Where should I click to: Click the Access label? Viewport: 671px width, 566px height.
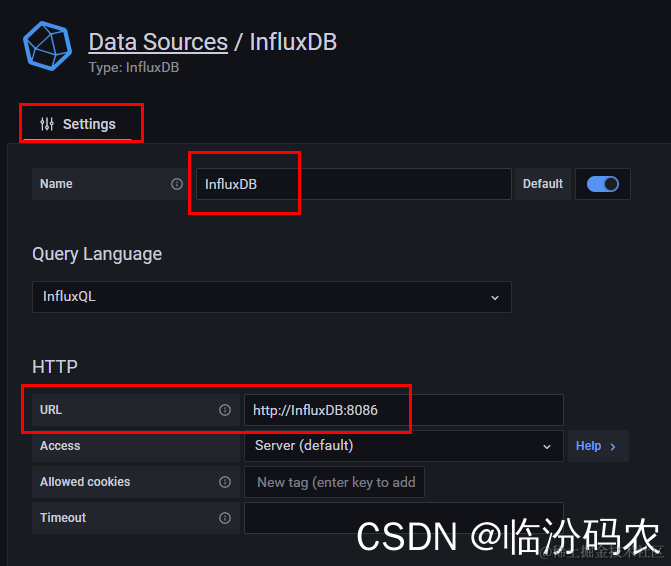point(60,446)
